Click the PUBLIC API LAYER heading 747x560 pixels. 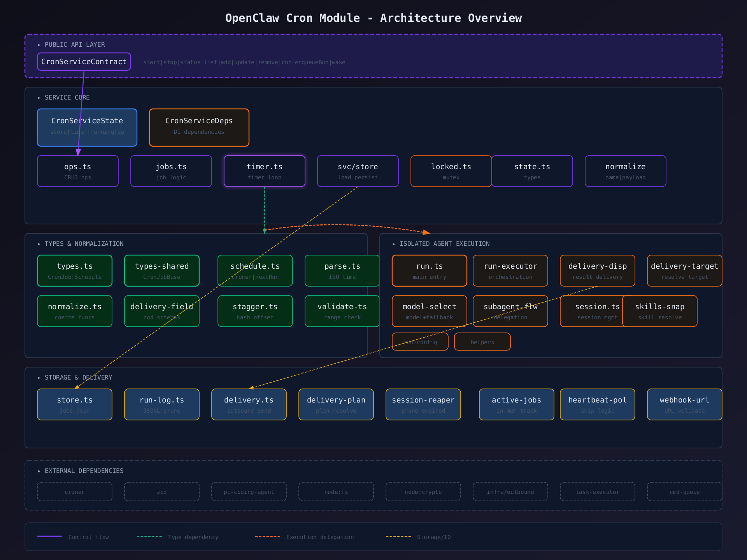click(71, 45)
